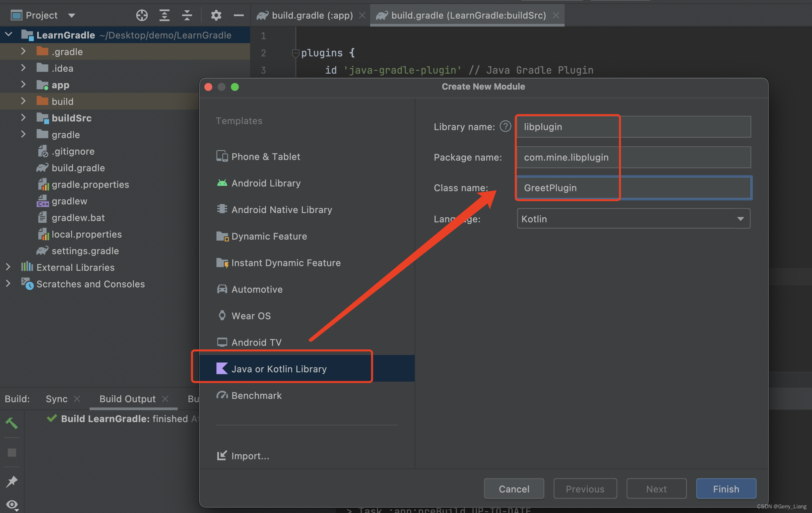
Task: Expand the .gradle folder
Action: [x=23, y=51]
